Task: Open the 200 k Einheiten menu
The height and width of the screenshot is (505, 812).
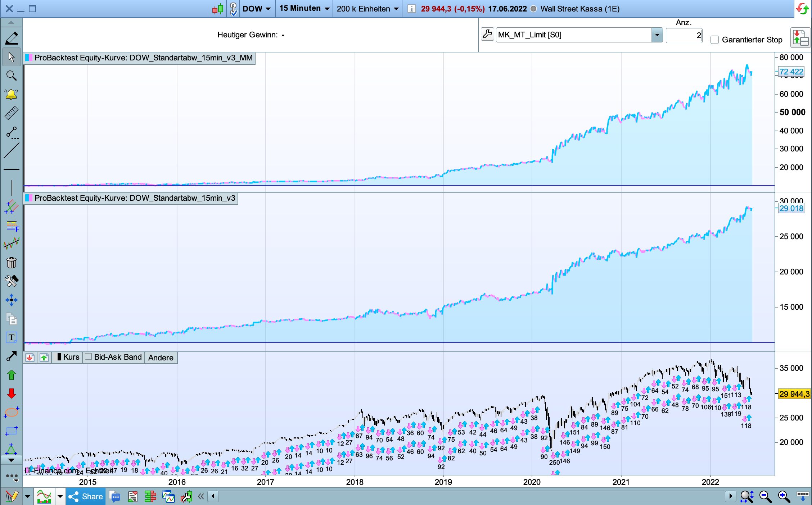Action: tap(367, 9)
